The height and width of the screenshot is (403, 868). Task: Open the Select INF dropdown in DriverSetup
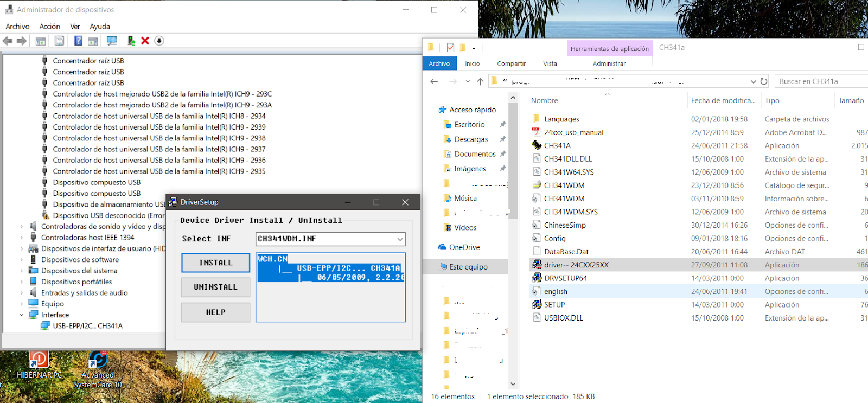tap(400, 239)
